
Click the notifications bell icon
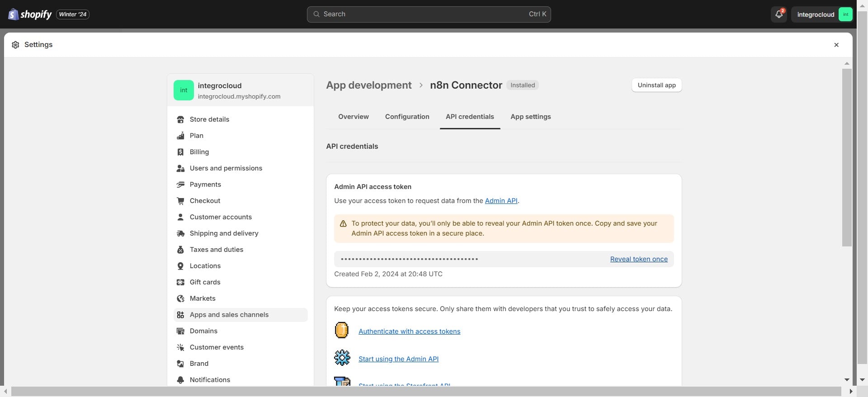click(x=778, y=14)
